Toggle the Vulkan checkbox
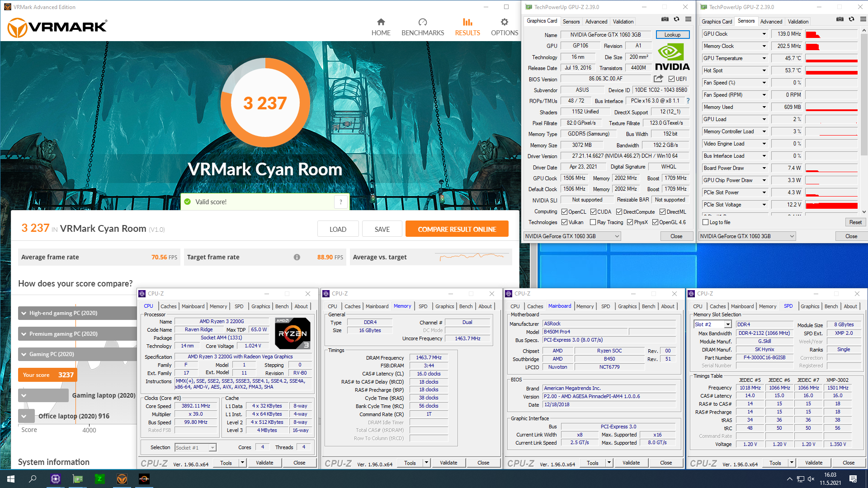This screenshot has width=868, height=488. pyautogui.click(x=564, y=222)
